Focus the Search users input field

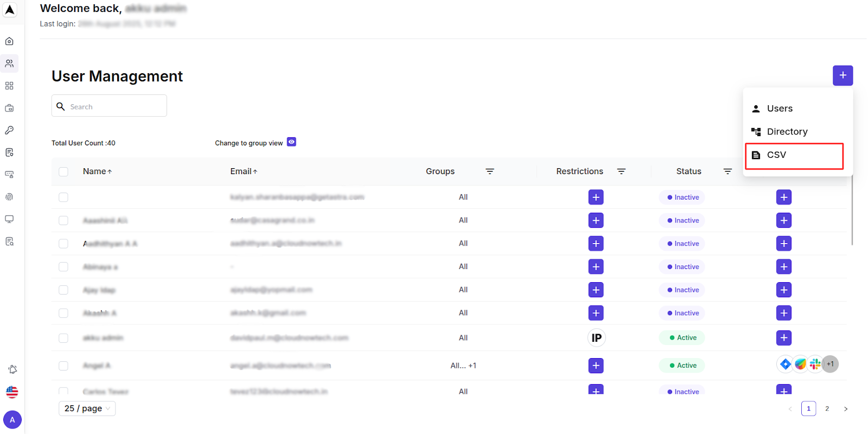click(109, 106)
